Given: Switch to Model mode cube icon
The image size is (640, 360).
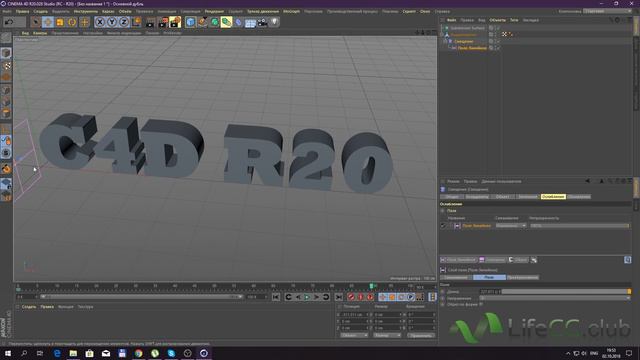Looking at the screenshot, I should (6, 53).
